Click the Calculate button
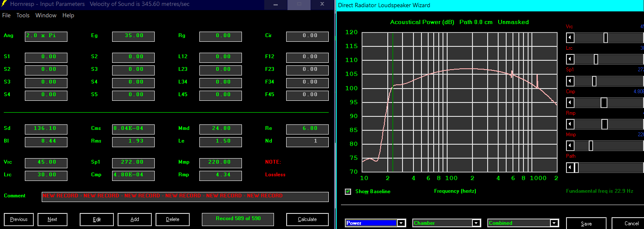644x229 pixels. pyautogui.click(x=307, y=219)
